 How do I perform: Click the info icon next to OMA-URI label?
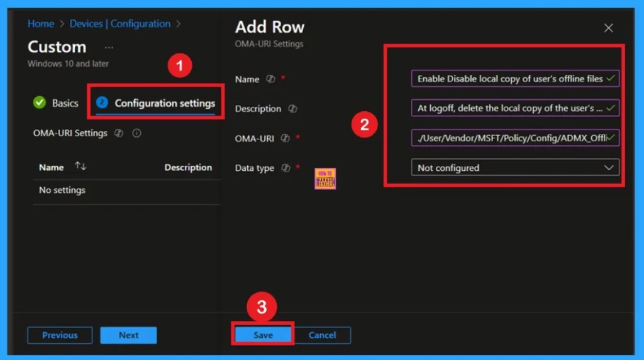click(x=285, y=138)
